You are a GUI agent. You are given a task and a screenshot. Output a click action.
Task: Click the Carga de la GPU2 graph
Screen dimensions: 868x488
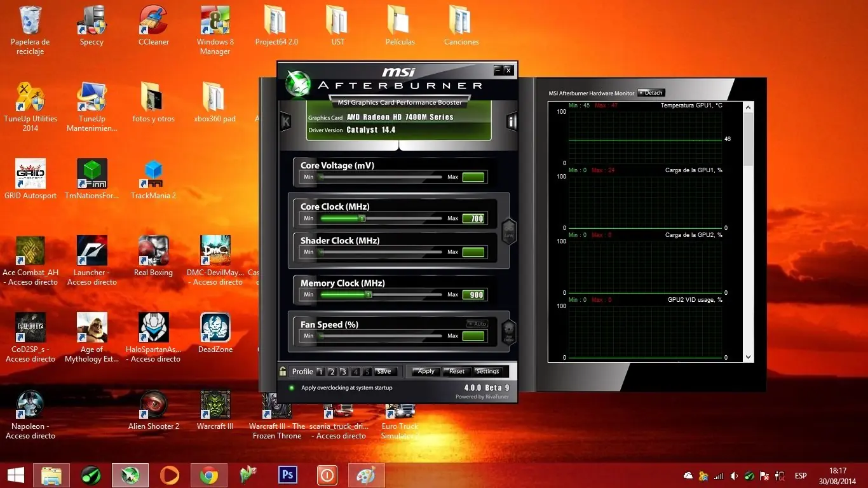pyautogui.click(x=645, y=267)
